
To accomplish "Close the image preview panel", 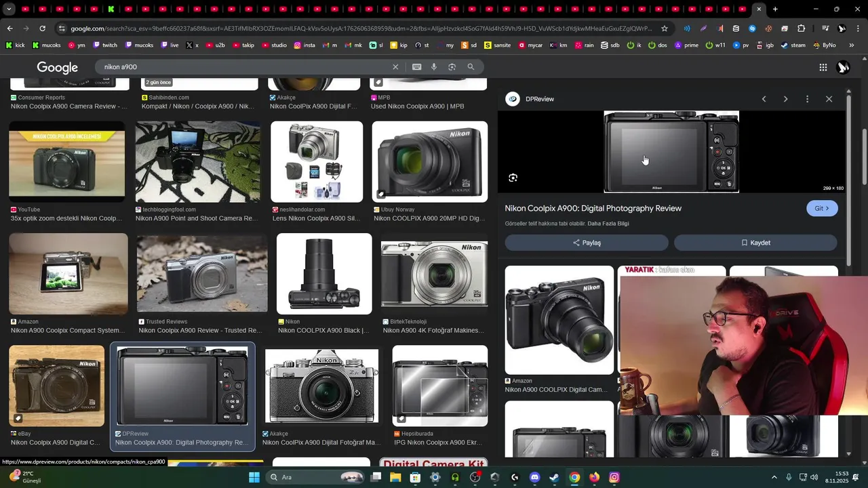I will click(829, 99).
